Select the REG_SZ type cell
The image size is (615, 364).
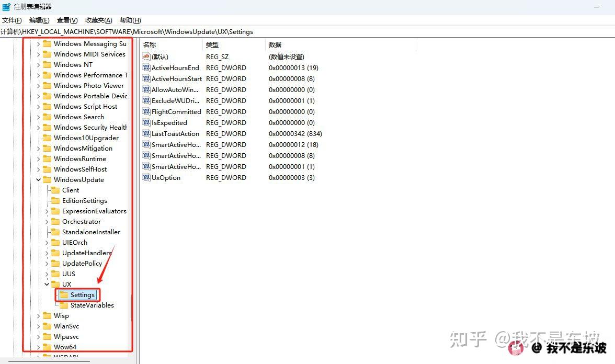pyautogui.click(x=217, y=57)
